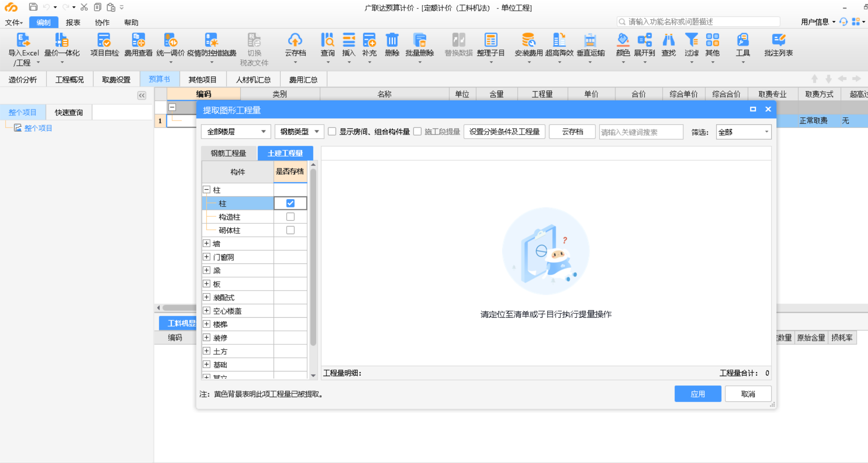Open the 协作 ribbon tab
868x463 pixels.
pyautogui.click(x=102, y=22)
